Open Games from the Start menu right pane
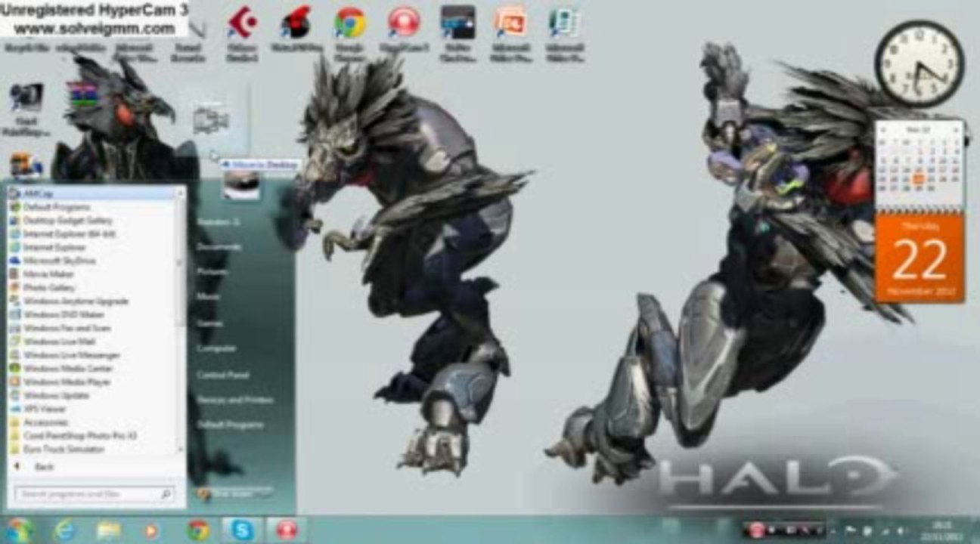980x544 pixels. click(x=209, y=323)
